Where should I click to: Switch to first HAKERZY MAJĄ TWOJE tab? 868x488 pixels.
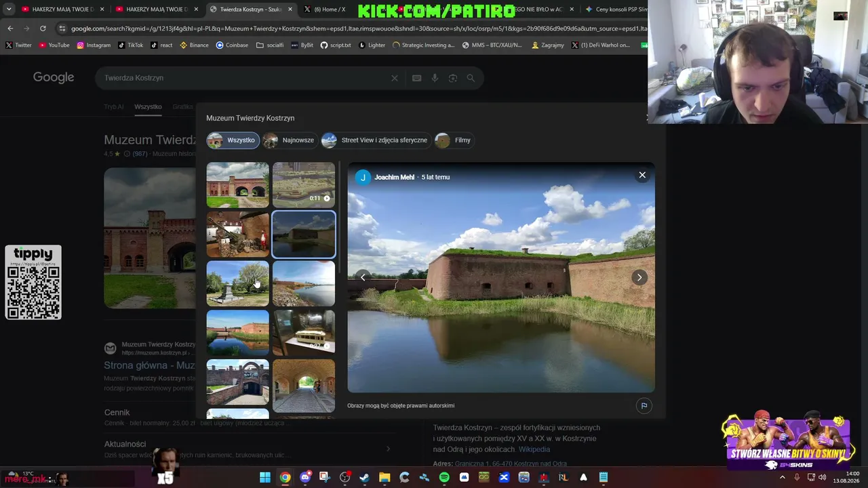pyautogui.click(x=63, y=9)
